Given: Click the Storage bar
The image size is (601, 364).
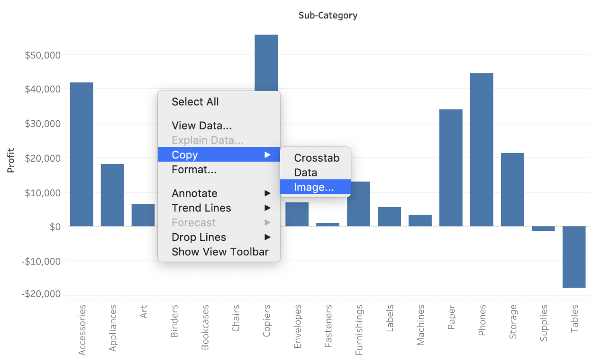Looking at the screenshot, I should (x=512, y=190).
